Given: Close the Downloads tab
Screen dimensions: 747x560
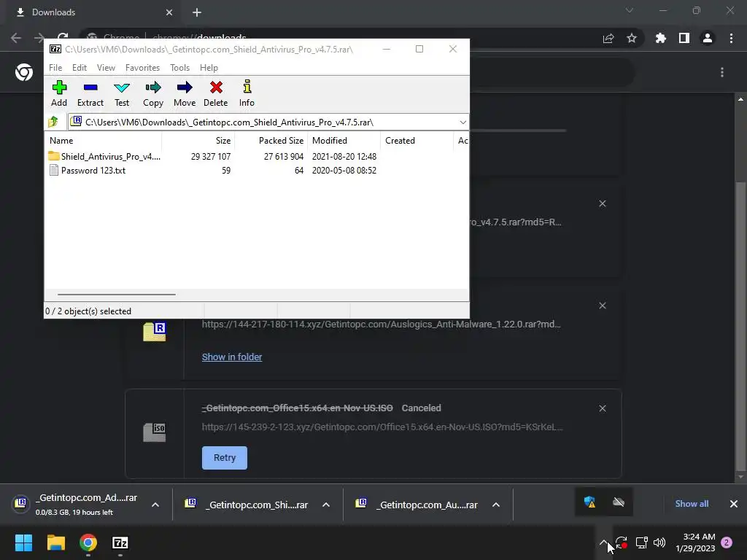Looking at the screenshot, I should coord(169,12).
